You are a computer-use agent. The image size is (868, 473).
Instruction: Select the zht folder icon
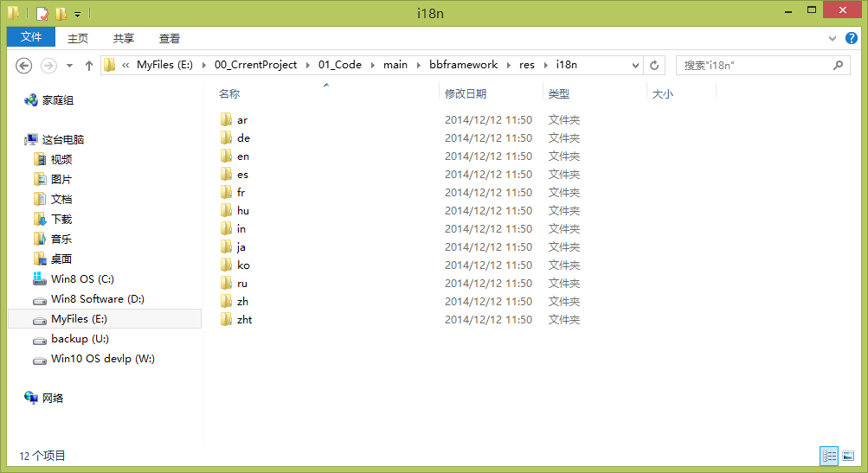226,319
